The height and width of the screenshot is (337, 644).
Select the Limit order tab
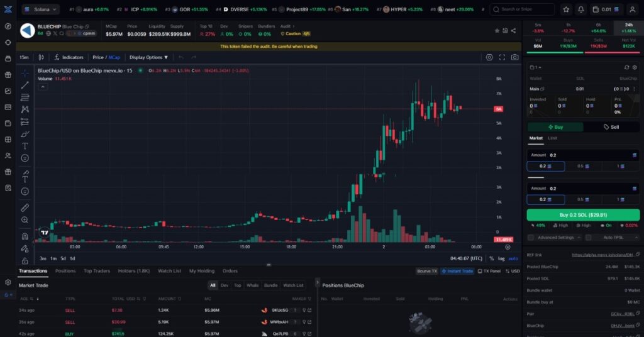coord(553,138)
